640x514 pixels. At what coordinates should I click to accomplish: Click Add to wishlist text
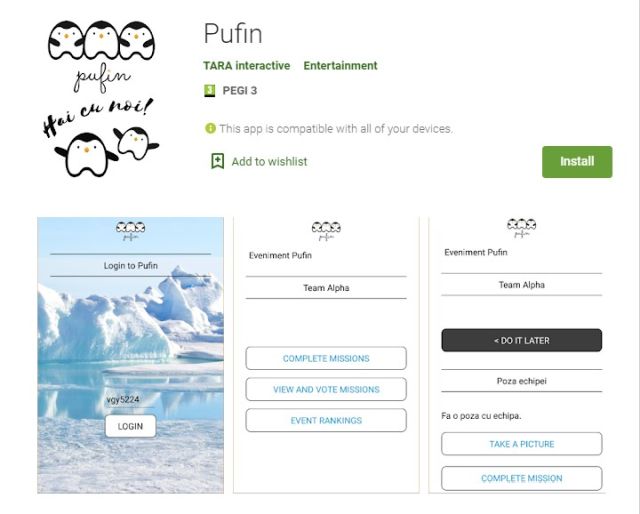click(x=269, y=161)
